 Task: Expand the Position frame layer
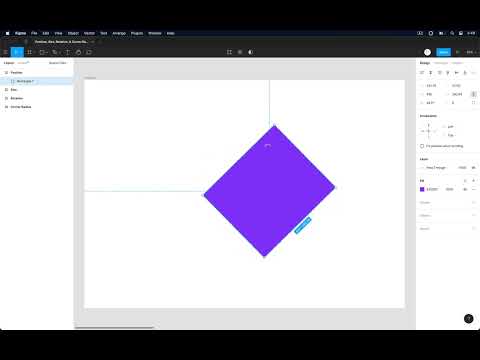coord(6,73)
